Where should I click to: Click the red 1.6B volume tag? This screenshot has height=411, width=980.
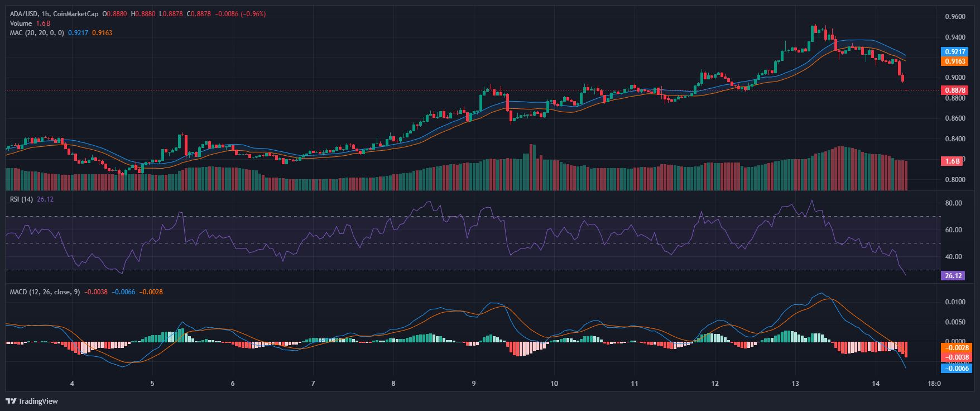952,161
